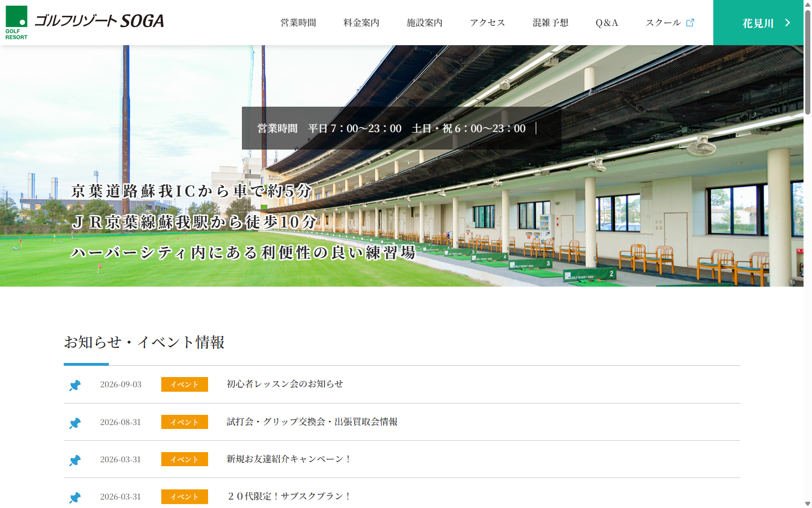Go to 施設案内 in the navigation

pos(425,23)
